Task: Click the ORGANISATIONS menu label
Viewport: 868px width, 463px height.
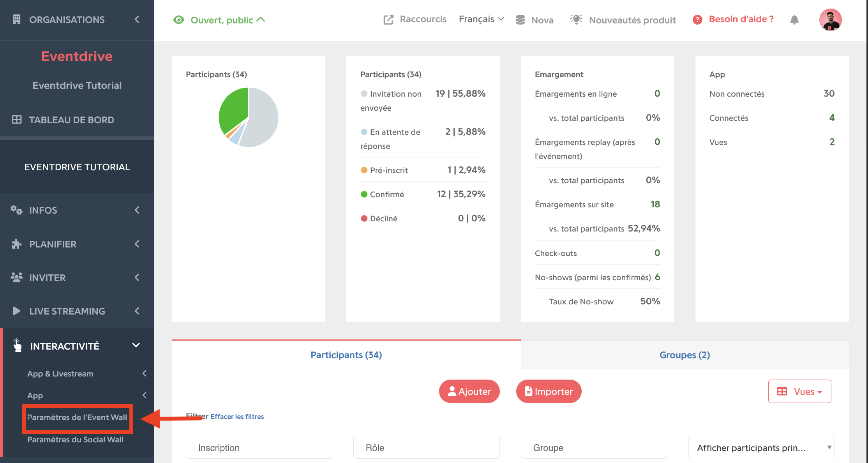Action: click(x=67, y=19)
